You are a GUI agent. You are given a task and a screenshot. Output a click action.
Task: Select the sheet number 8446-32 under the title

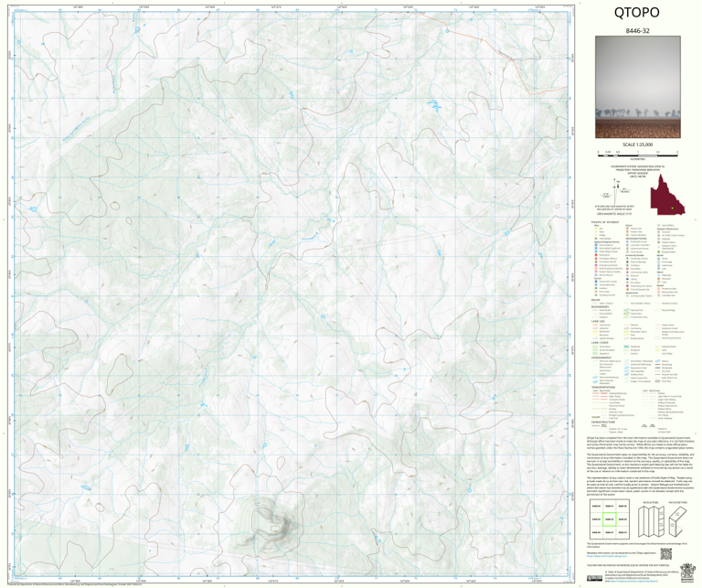tap(637, 31)
